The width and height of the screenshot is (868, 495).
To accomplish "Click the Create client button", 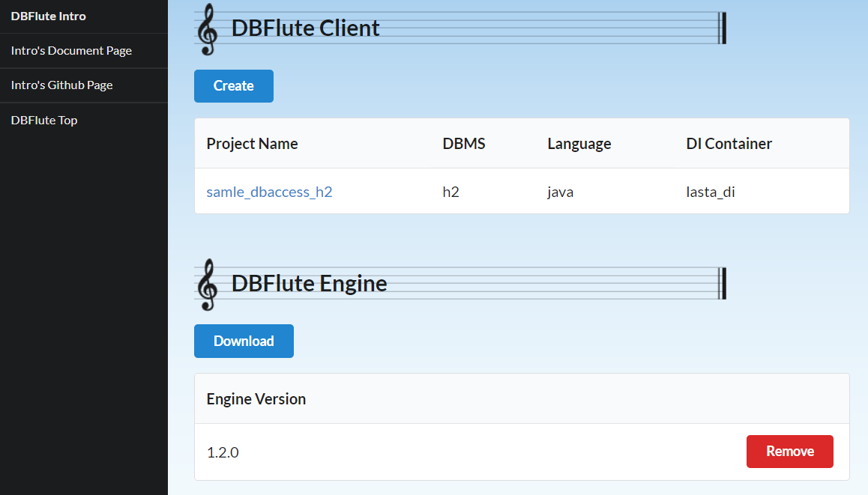I will [x=234, y=85].
